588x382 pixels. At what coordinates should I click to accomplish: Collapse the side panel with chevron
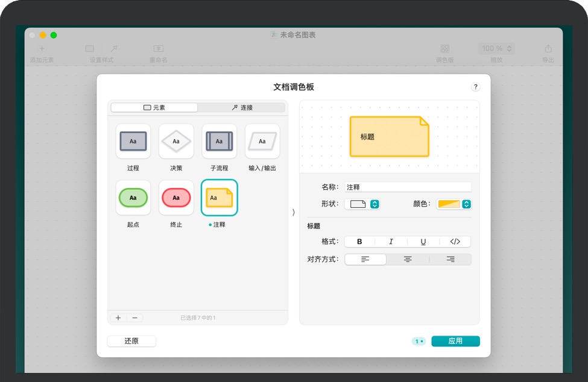tap(294, 212)
